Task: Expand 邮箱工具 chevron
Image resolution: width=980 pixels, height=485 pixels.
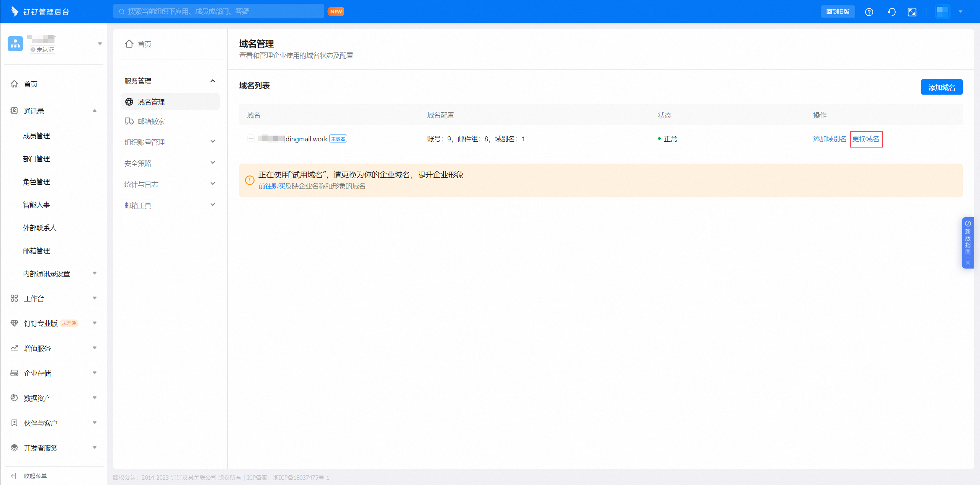Action: (x=213, y=205)
